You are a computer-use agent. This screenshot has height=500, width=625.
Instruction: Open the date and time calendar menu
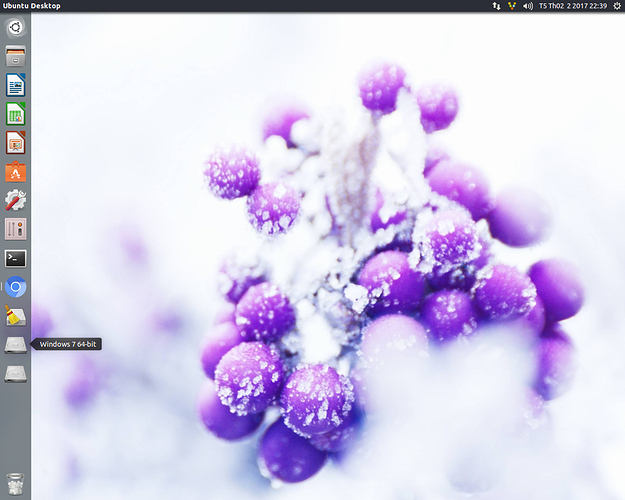click(573, 6)
